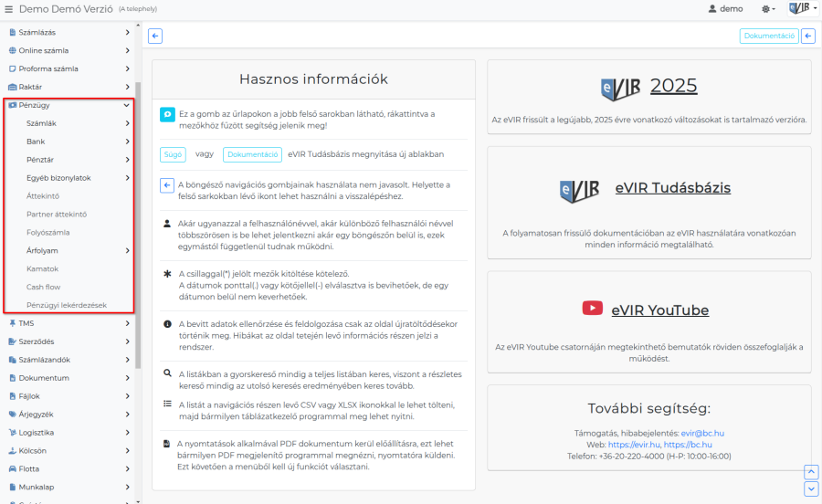Open the Cash flow menu item
Screen dimensions: 822x504
[x=44, y=287]
